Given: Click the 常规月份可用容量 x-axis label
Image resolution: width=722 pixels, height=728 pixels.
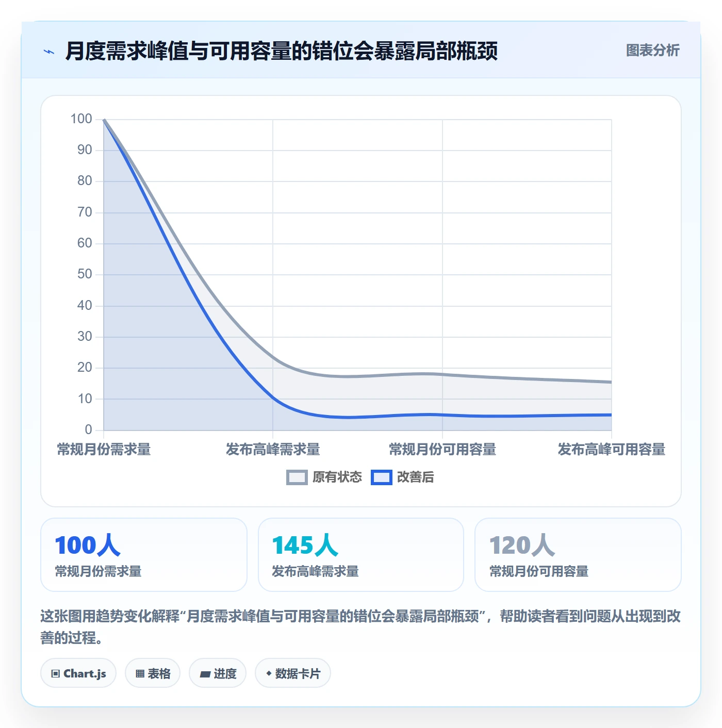Looking at the screenshot, I should pyautogui.click(x=442, y=450).
